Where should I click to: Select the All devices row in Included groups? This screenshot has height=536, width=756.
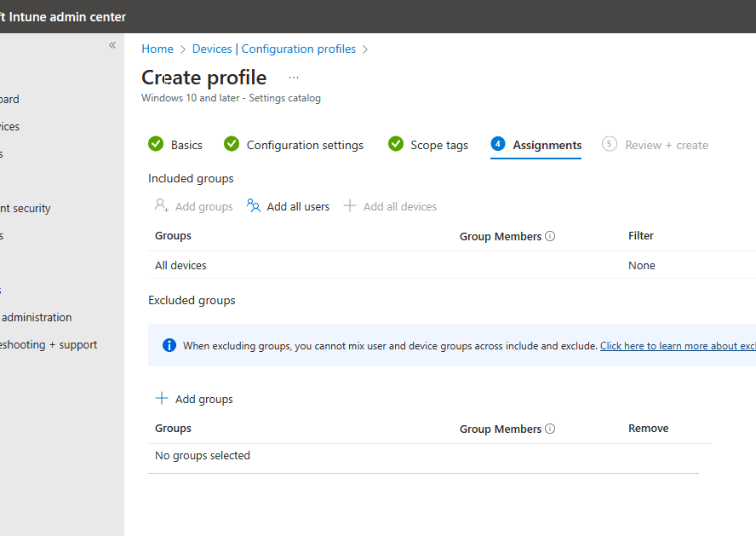tap(180, 265)
